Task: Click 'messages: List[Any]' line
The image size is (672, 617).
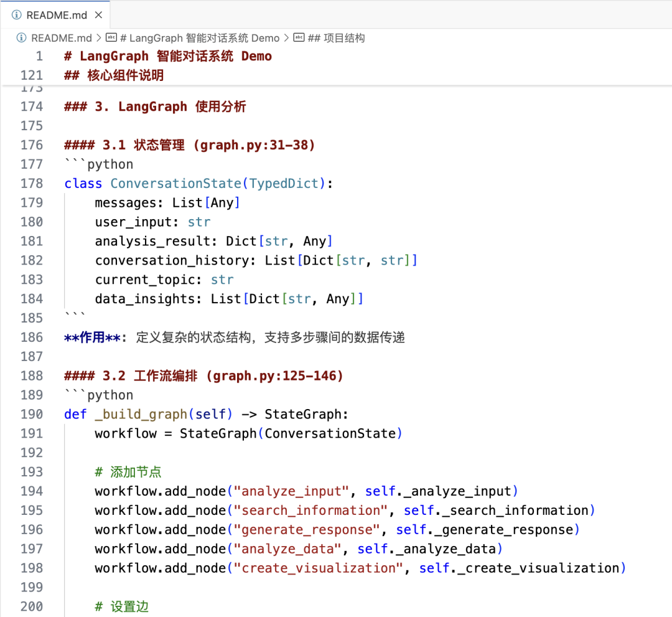Action: [x=167, y=203]
